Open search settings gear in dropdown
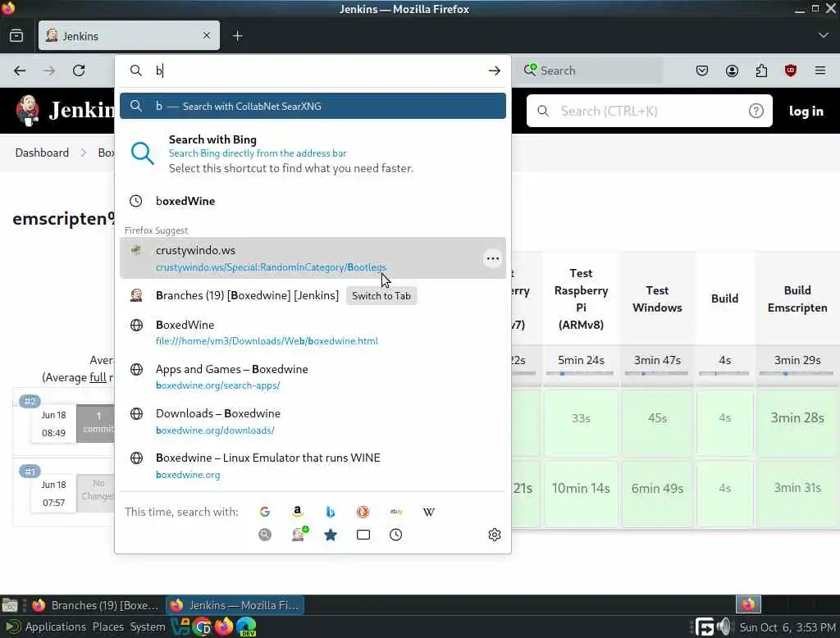Viewport: 840px width, 638px height. (495, 535)
